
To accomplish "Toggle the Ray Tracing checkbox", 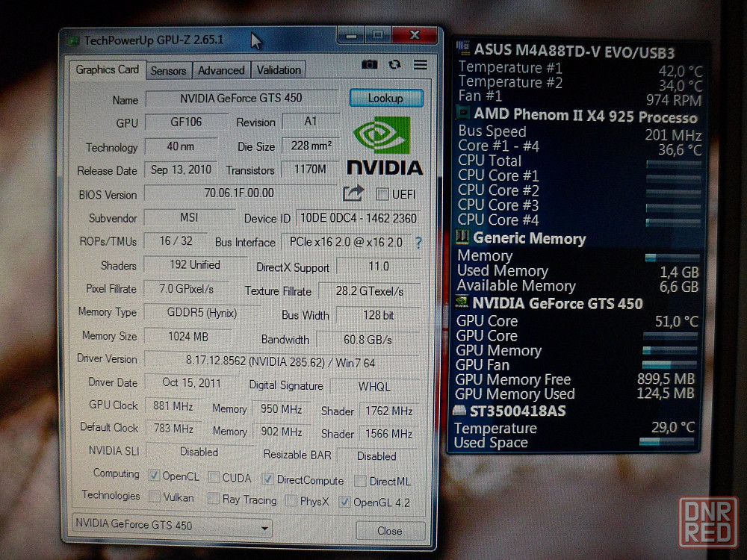I will tap(214, 499).
